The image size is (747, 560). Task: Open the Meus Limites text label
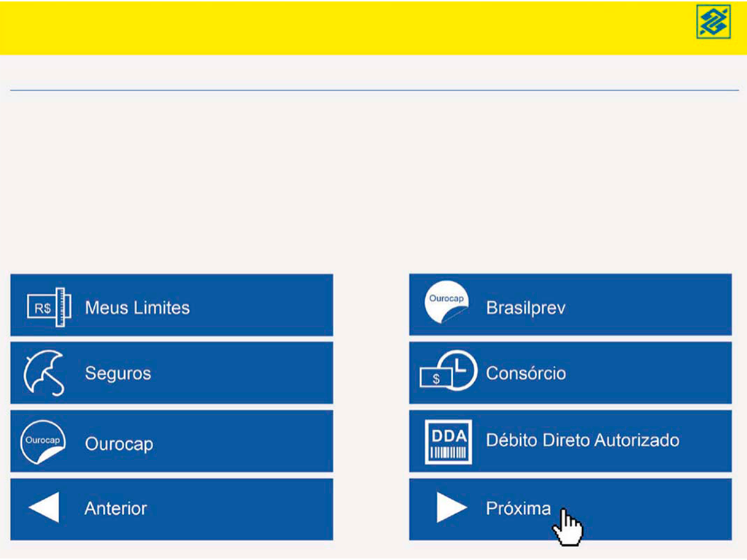pos(137,308)
